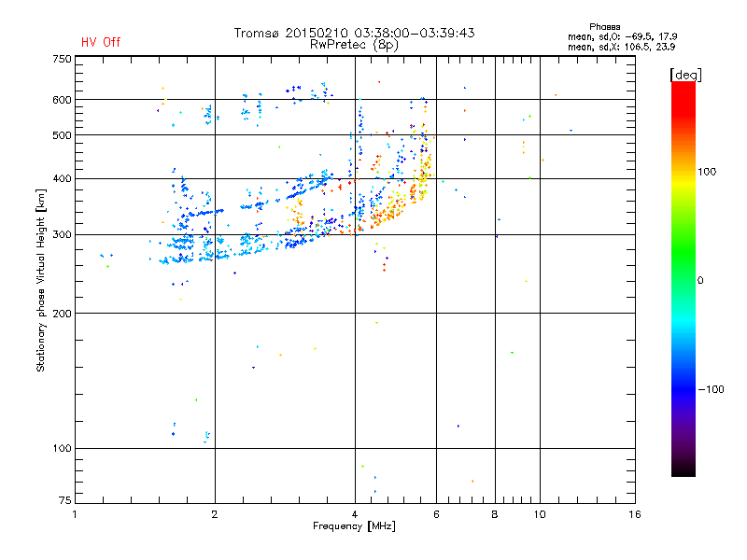Image resolution: width=747 pixels, height=560 pixels.
Task: Click the 'RwPretec (8p)' subtitle
Action: [x=354, y=45]
